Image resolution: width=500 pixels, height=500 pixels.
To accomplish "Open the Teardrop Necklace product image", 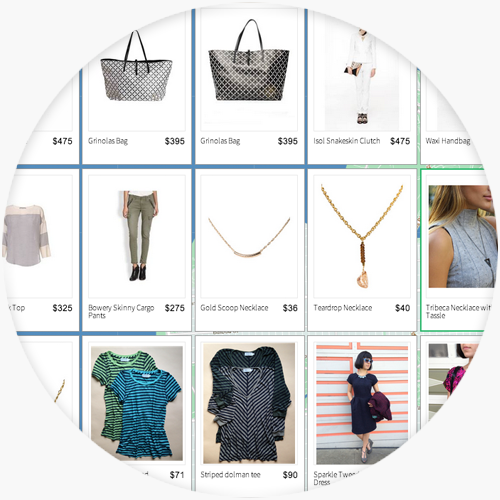I will tap(362, 236).
